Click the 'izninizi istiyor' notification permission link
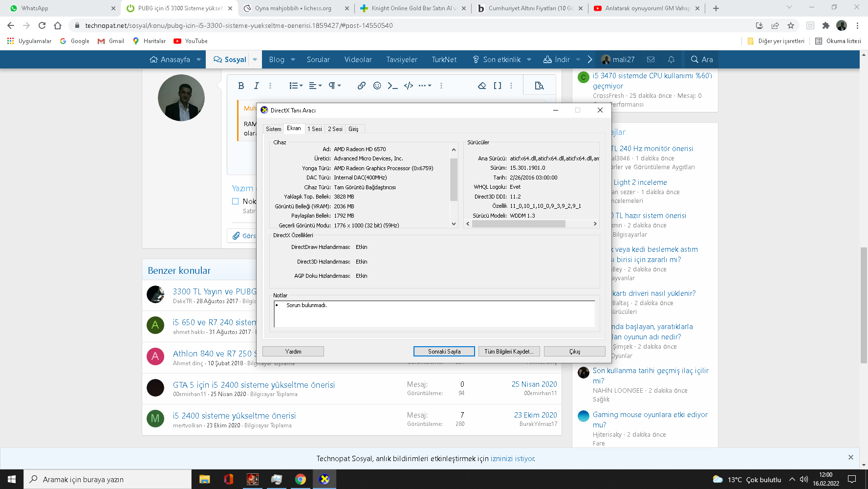The height and width of the screenshot is (489, 868). point(513,459)
